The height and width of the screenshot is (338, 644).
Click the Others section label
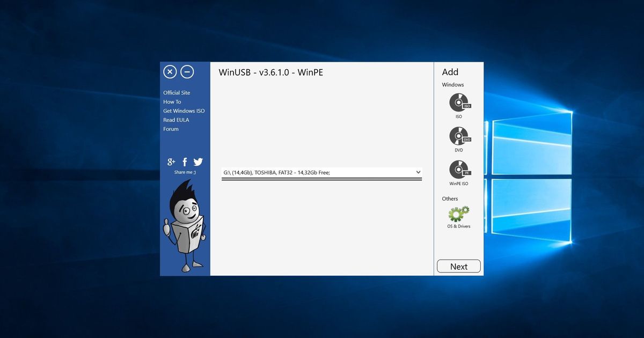(450, 199)
